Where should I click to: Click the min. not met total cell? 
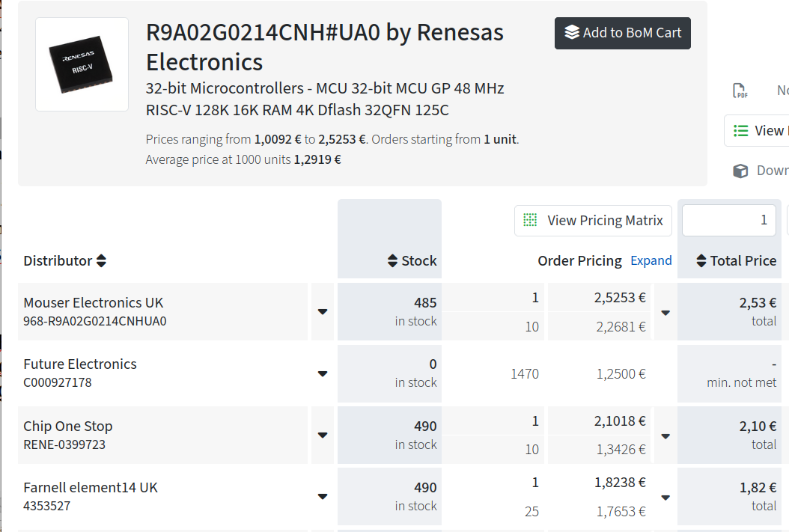coord(729,373)
